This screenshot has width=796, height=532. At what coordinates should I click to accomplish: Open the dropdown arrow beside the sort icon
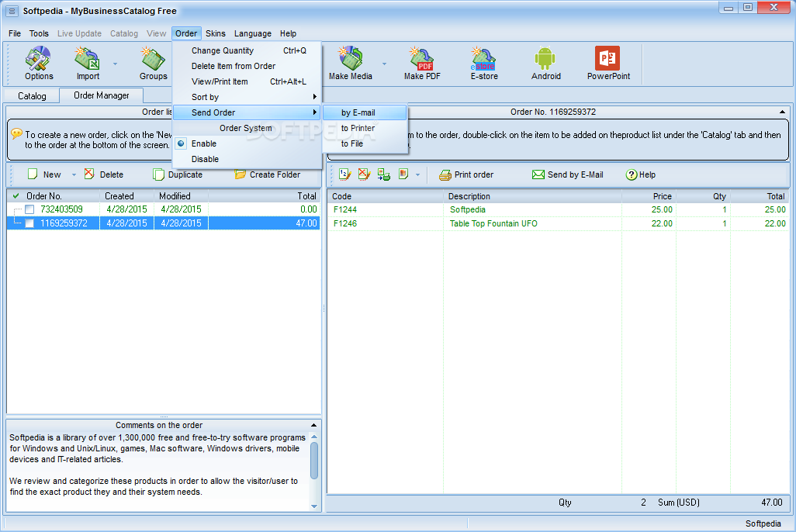click(x=418, y=174)
